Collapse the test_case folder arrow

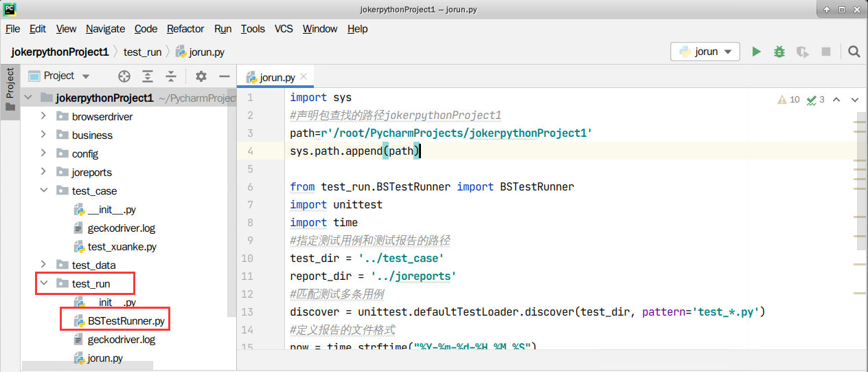(43, 190)
